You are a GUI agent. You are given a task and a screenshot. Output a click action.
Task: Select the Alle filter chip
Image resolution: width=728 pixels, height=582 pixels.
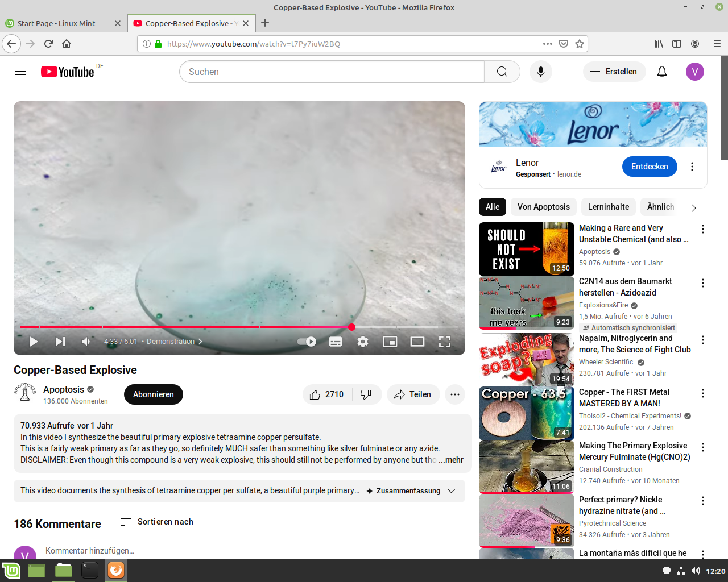click(493, 207)
